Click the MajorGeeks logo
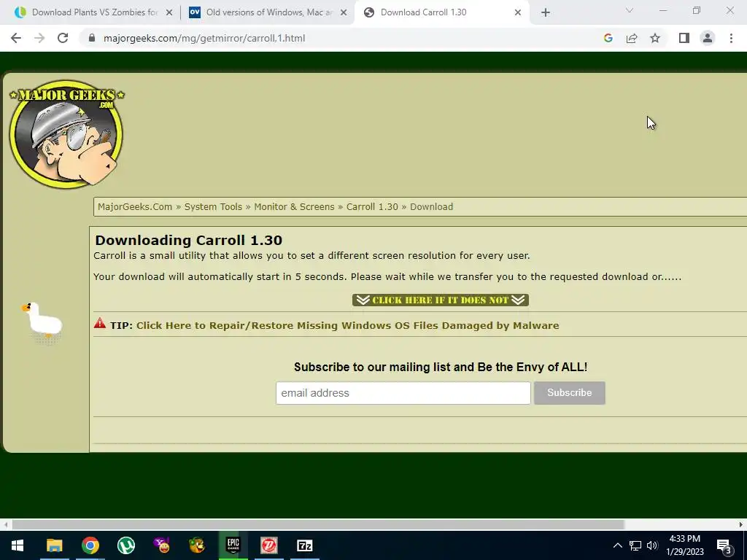 (66, 134)
